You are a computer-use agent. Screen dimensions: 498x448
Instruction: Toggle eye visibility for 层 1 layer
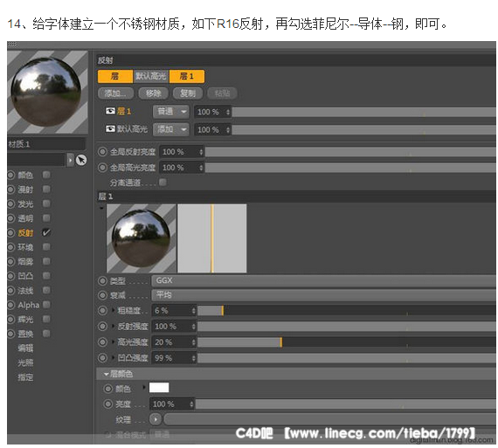(110, 111)
